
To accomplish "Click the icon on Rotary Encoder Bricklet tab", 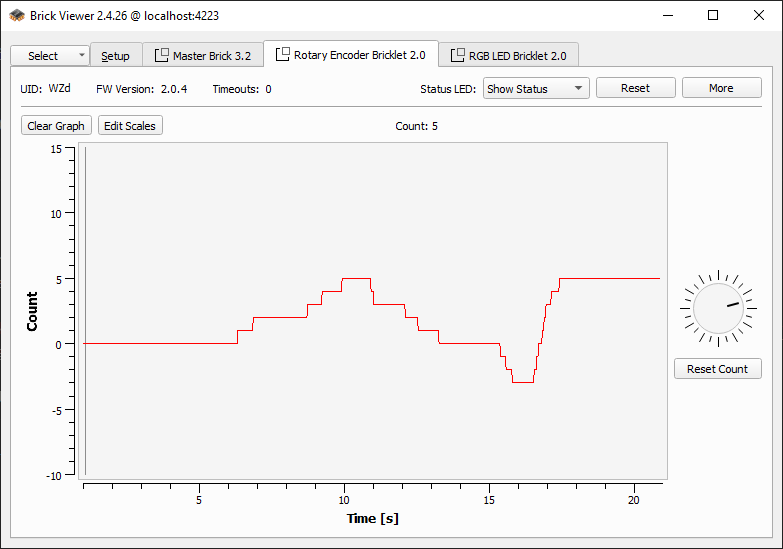I will pyautogui.click(x=283, y=55).
